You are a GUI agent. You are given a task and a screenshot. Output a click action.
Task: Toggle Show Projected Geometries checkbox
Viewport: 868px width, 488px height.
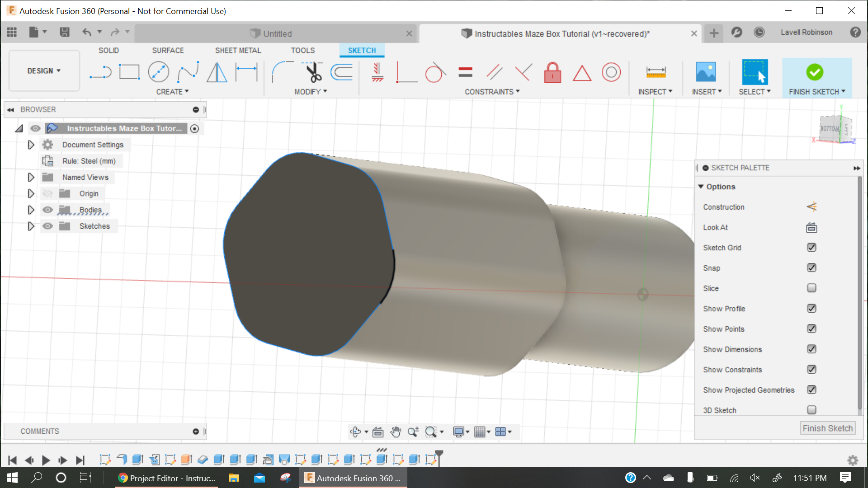(811, 390)
